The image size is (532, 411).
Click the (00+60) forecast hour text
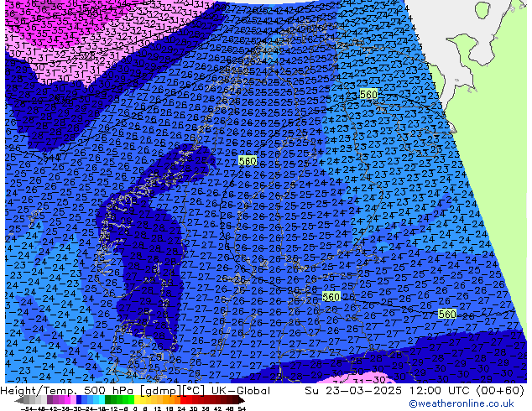point(500,391)
